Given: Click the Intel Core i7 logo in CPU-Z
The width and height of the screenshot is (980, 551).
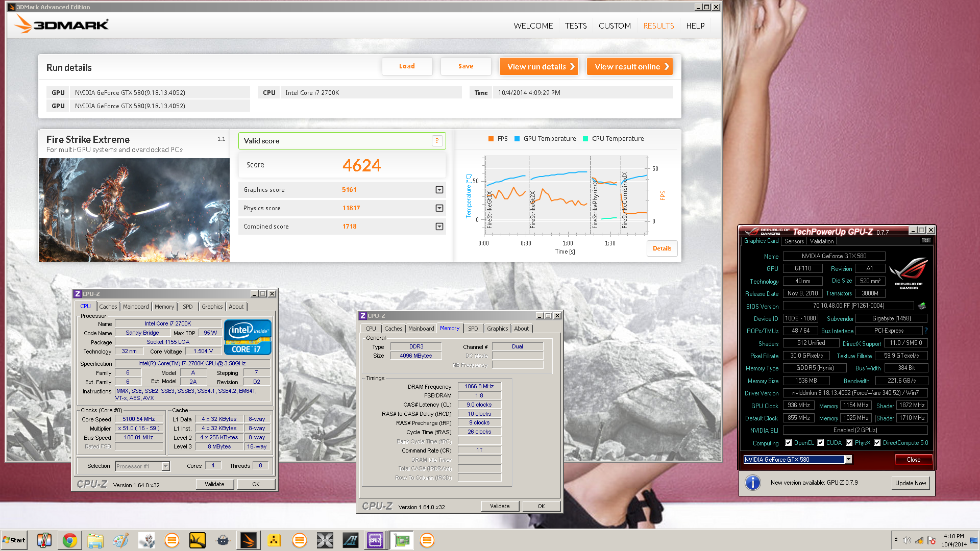Looking at the screenshot, I should [247, 337].
